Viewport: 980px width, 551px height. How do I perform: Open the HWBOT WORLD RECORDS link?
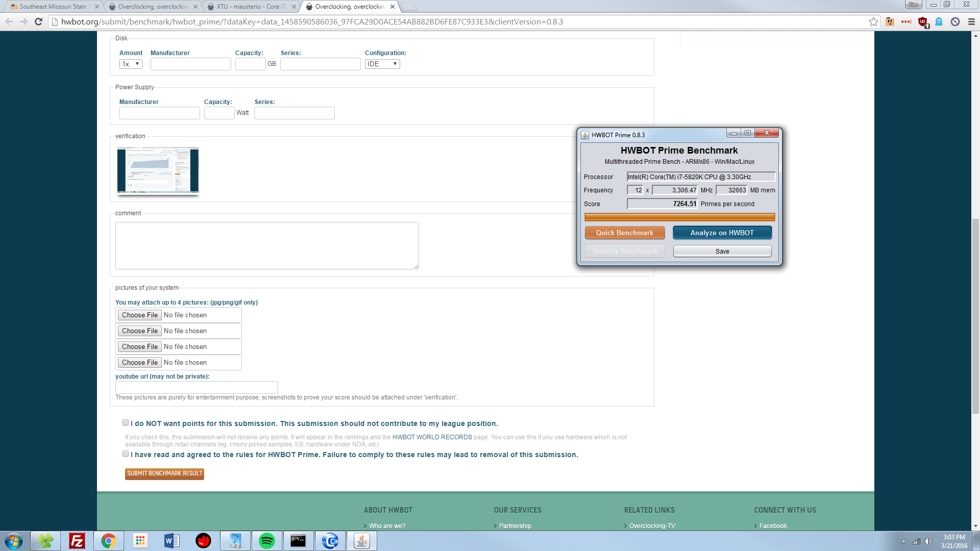pyautogui.click(x=432, y=437)
